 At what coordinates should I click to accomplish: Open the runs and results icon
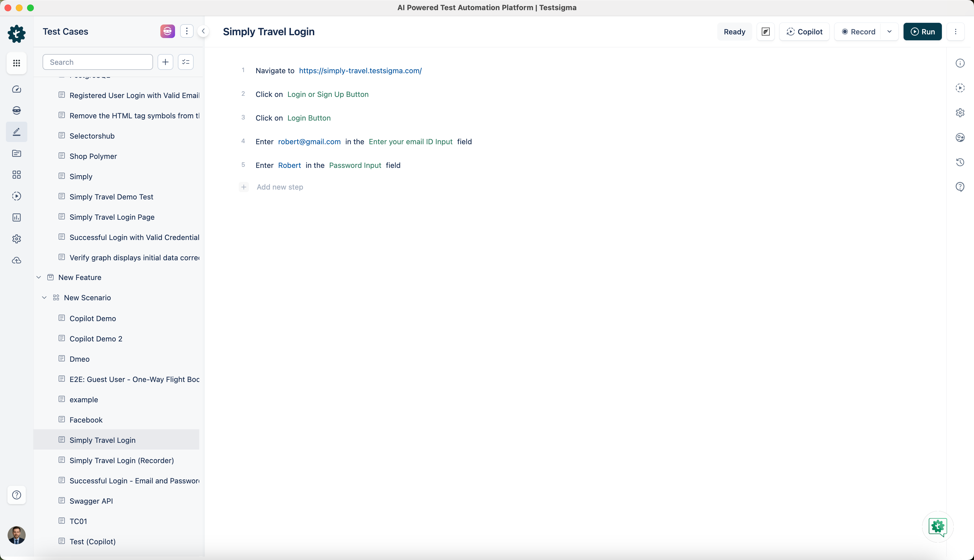click(17, 196)
